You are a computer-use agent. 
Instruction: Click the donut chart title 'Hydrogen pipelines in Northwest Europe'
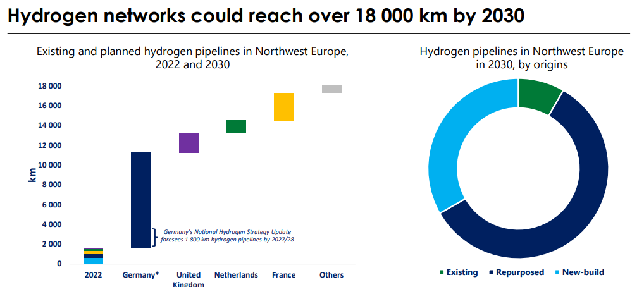pyautogui.click(x=522, y=58)
